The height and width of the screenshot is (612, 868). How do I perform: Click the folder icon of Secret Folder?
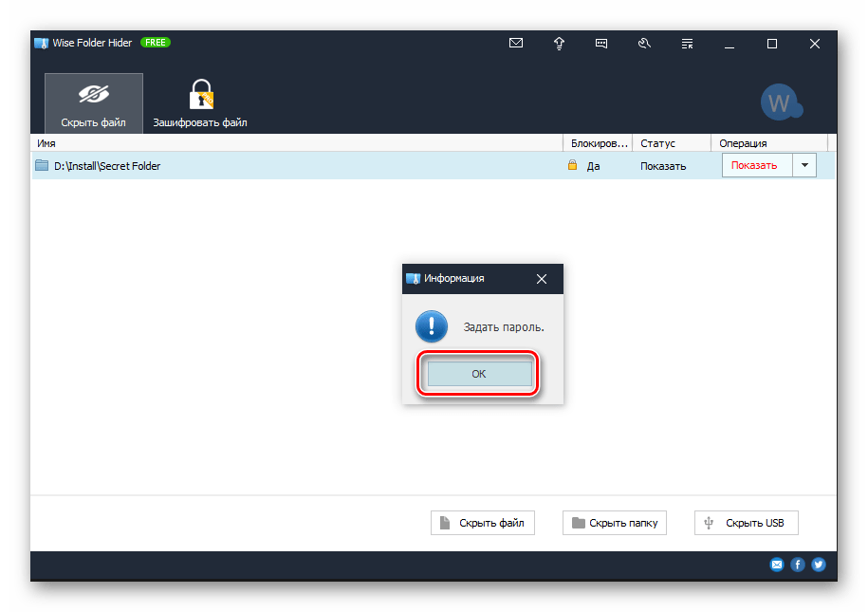pos(42,165)
